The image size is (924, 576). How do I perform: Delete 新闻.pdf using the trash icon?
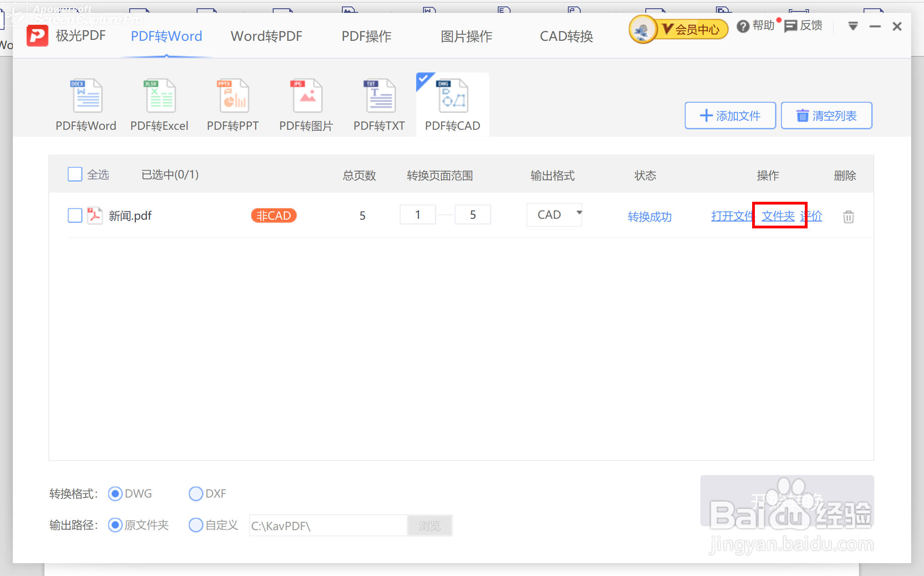(848, 216)
